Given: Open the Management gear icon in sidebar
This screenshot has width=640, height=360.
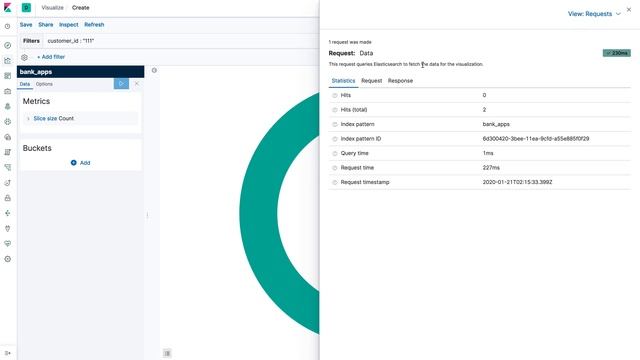Looking at the screenshot, I should click(7, 259).
